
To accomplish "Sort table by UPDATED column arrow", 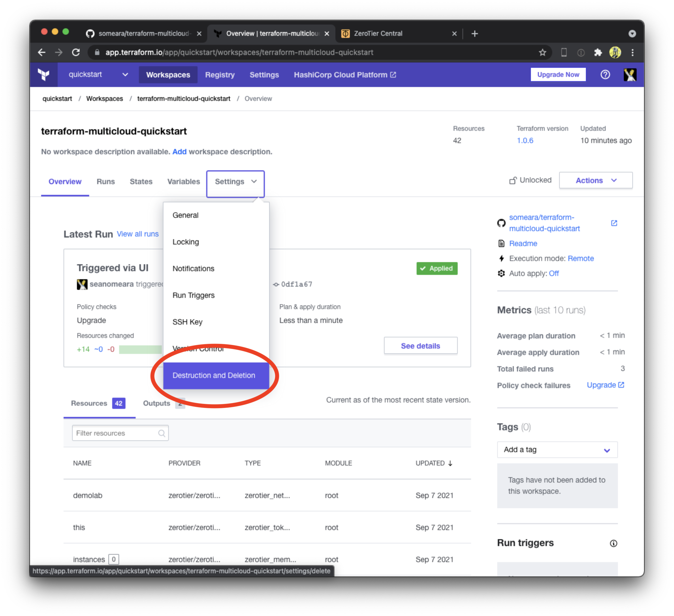I will click(x=450, y=463).
